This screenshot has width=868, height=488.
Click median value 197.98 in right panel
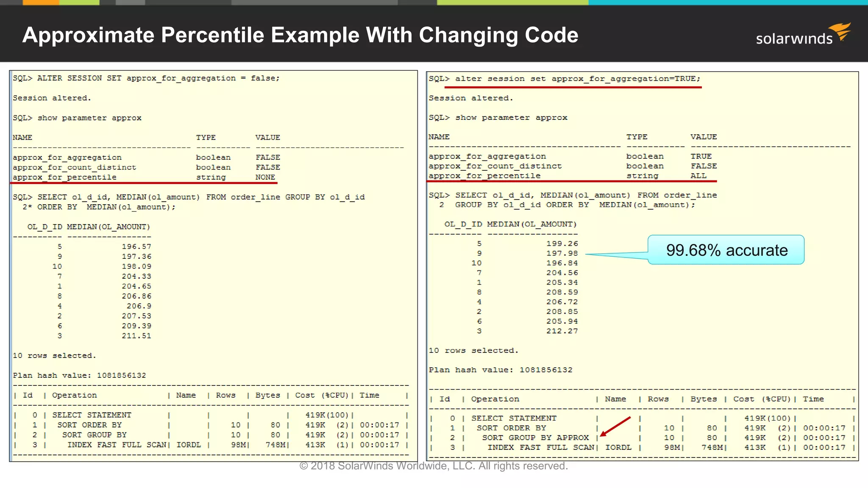(x=562, y=253)
